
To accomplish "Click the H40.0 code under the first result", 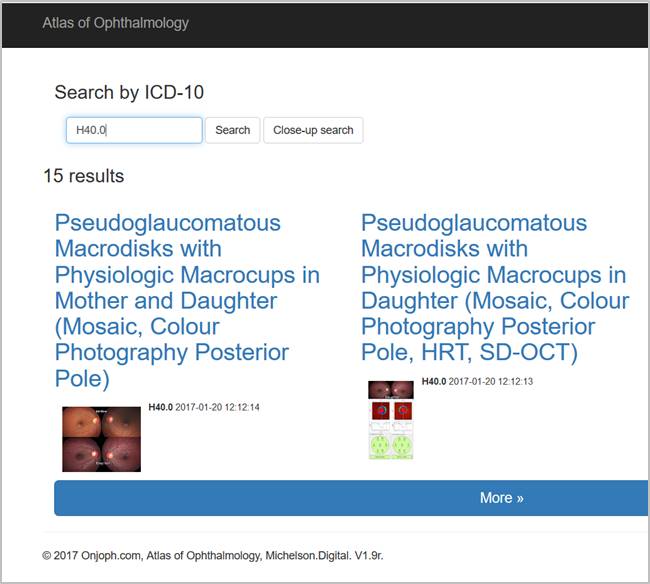I will [x=160, y=407].
